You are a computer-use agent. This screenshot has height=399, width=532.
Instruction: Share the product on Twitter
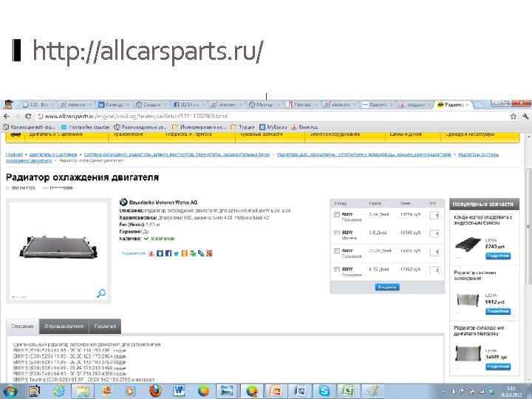[177, 253]
